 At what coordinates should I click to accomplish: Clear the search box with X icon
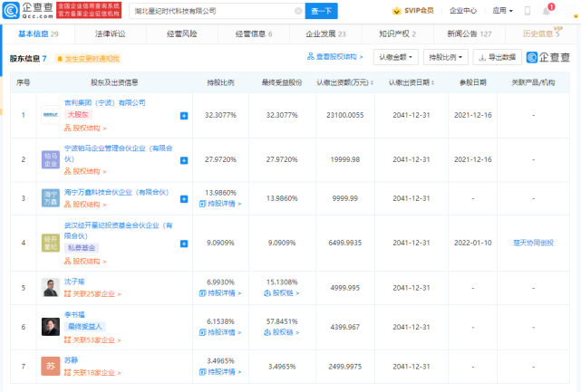point(298,11)
